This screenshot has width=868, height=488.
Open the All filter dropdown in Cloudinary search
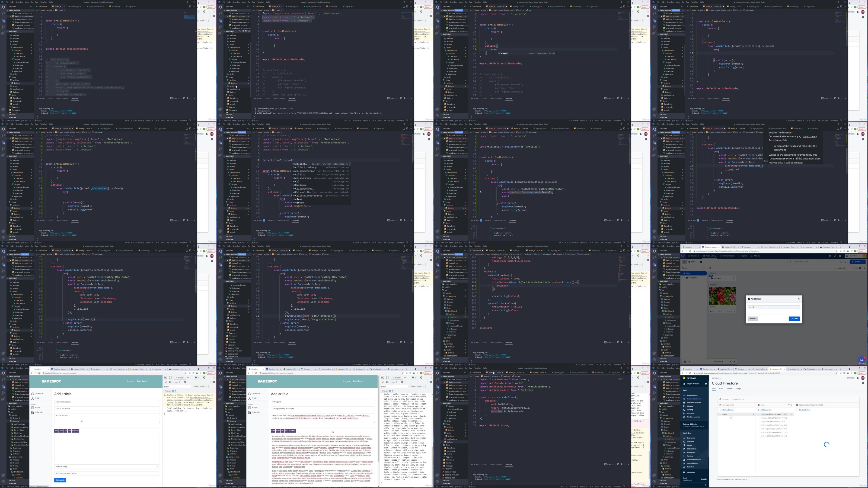[791, 262]
